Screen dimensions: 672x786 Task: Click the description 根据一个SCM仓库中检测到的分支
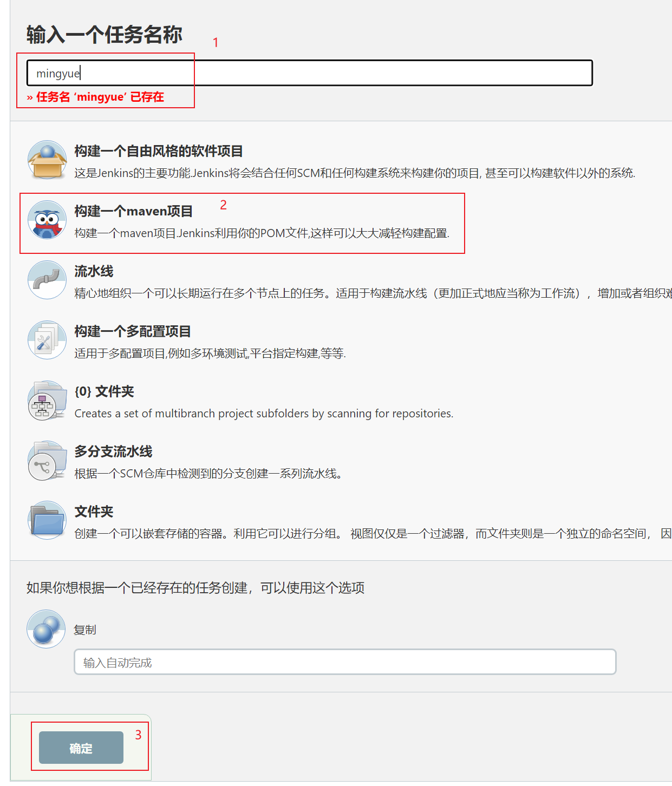(x=208, y=473)
